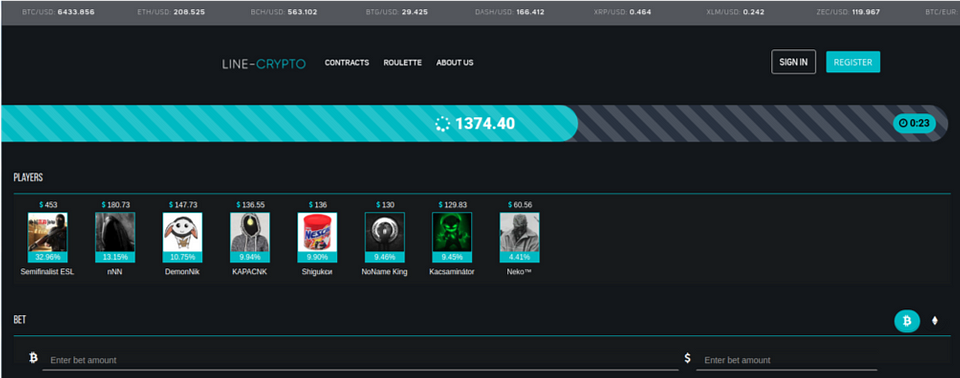The image size is (960, 378).
Task: Click the Semifinalist ESL player name
Action: (48, 272)
